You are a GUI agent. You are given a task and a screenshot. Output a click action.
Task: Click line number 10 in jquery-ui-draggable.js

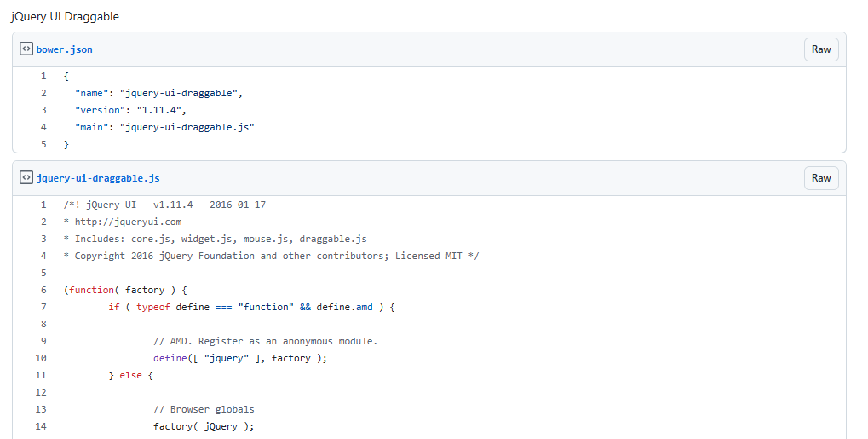[x=41, y=358]
